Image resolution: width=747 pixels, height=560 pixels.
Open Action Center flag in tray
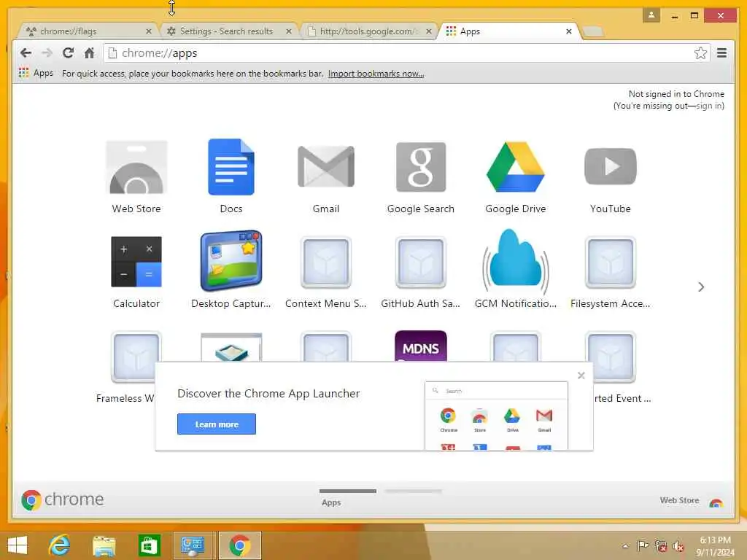point(643,546)
